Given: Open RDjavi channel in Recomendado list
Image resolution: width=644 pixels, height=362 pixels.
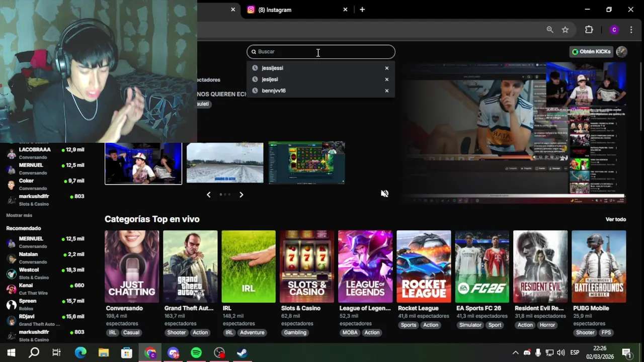Looking at the screenshot, I should [x=45, y=320].
